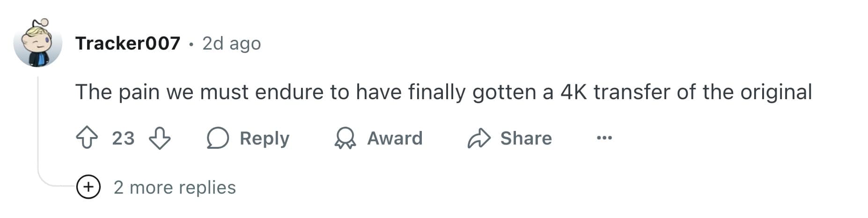This screenshot has height=218, width=868.
Task: Click the vote count 23
Action: tap(123, 138)
